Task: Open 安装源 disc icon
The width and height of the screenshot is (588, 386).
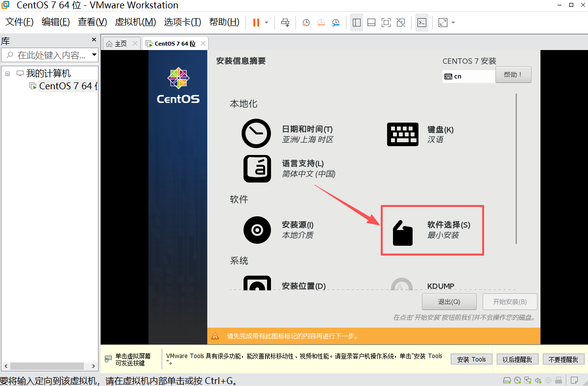Action: [257, 230]
